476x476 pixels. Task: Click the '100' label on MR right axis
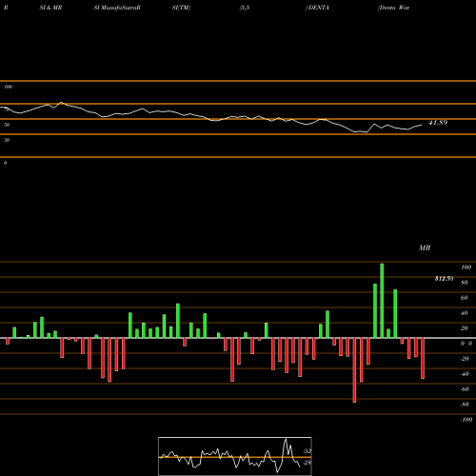click(x=466, y=268)
